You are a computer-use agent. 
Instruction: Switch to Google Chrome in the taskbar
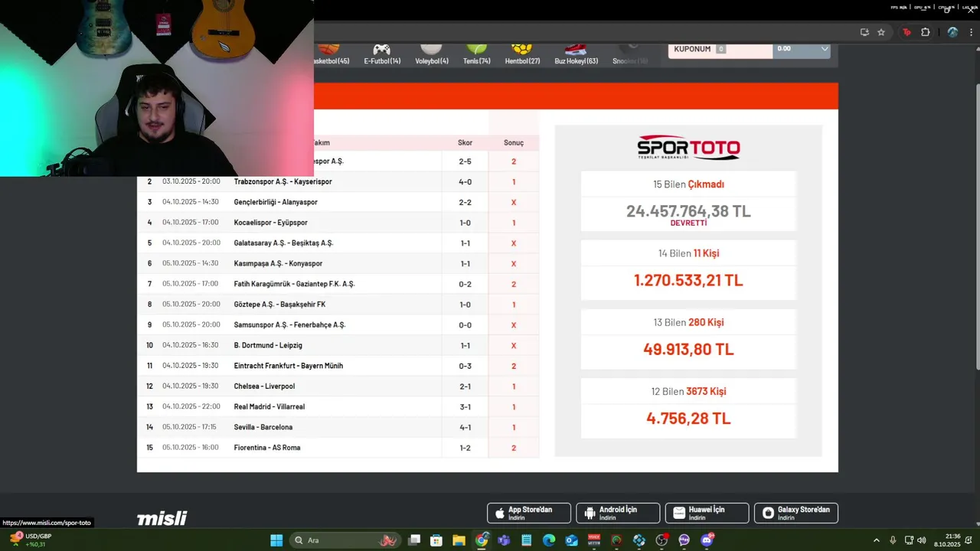(482, 540)
